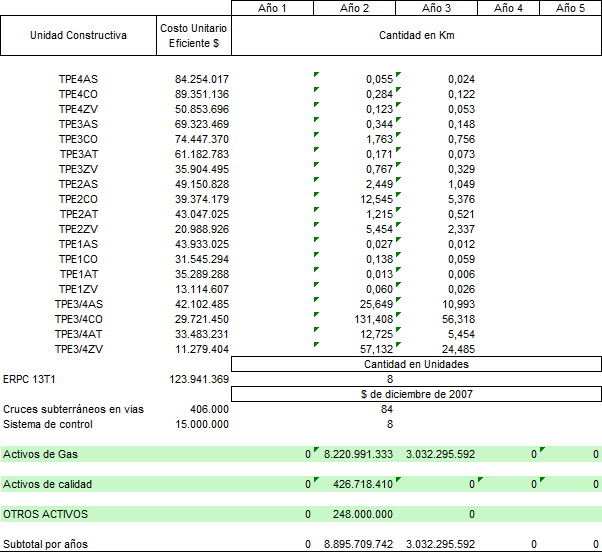Image resolution: width=602 pixels, height=552 pixels.
Task: Click the Activos de calidad value 426.718.410
Action: (x=358, y=485)
